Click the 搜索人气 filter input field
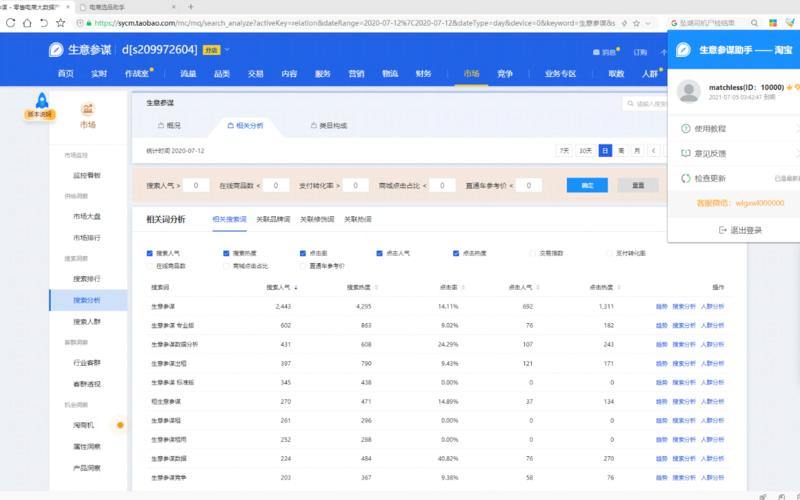The image size is (800, 500). click(195, 185)
